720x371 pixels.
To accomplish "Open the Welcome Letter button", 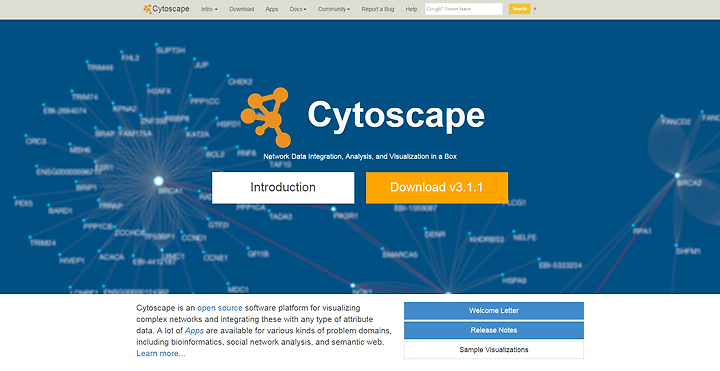I will click(x=494, y=310).
